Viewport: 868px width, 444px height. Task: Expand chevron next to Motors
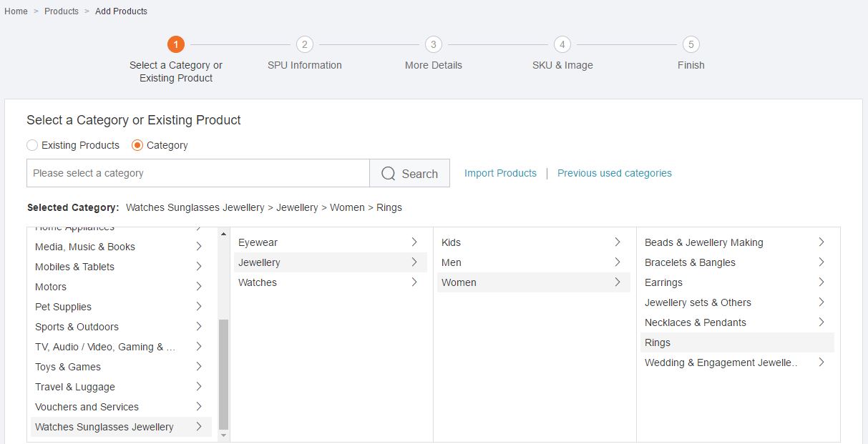(x=199, y=287)
